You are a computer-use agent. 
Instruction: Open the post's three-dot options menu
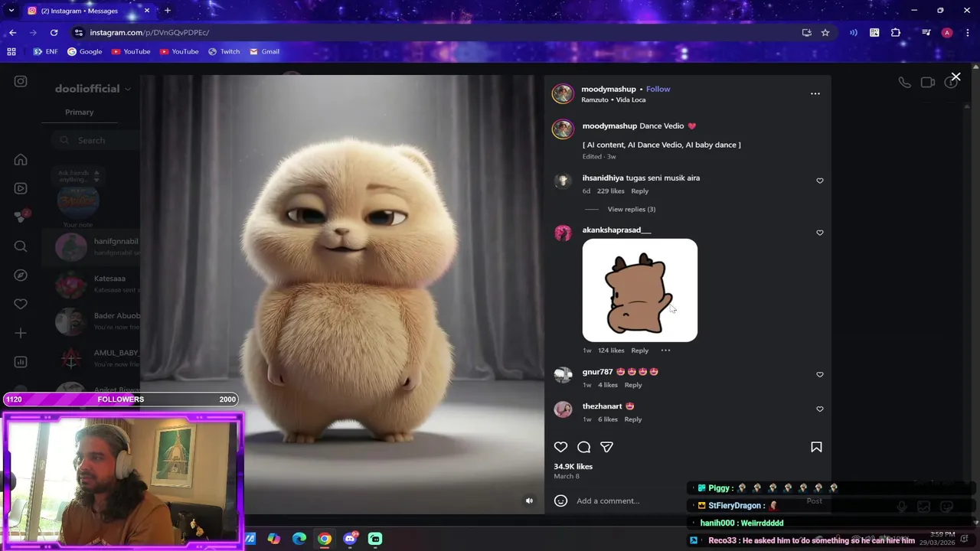[x=815, y=94]
